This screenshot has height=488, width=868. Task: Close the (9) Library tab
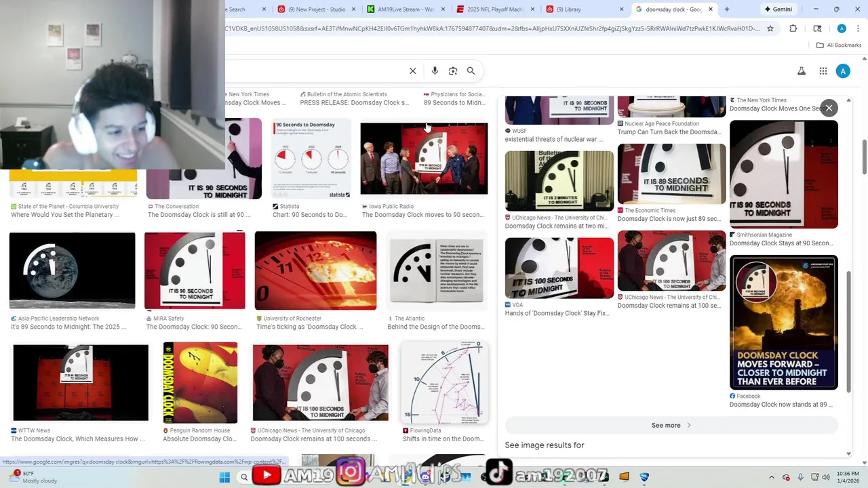(x=622, y=9)
